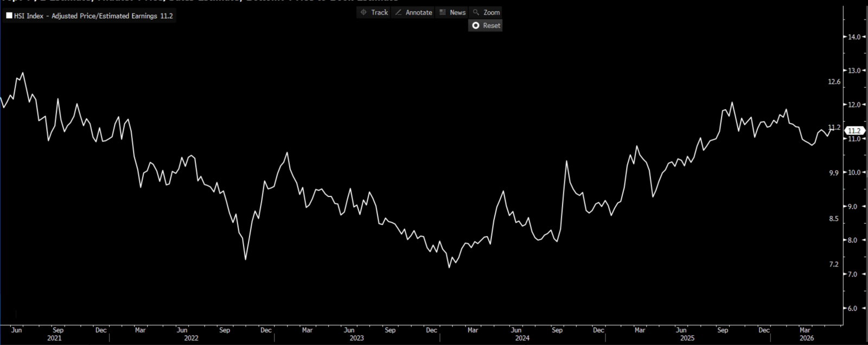
Task: Activate the Track crosshair tool
Action: (374, 12)
